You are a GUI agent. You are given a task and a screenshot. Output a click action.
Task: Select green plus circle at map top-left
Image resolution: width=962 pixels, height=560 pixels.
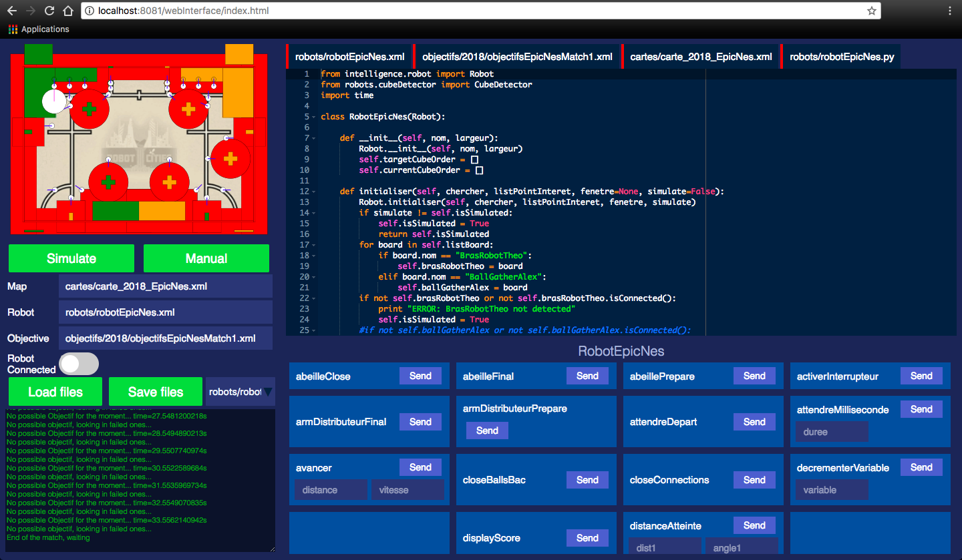[x=89, y=109]
